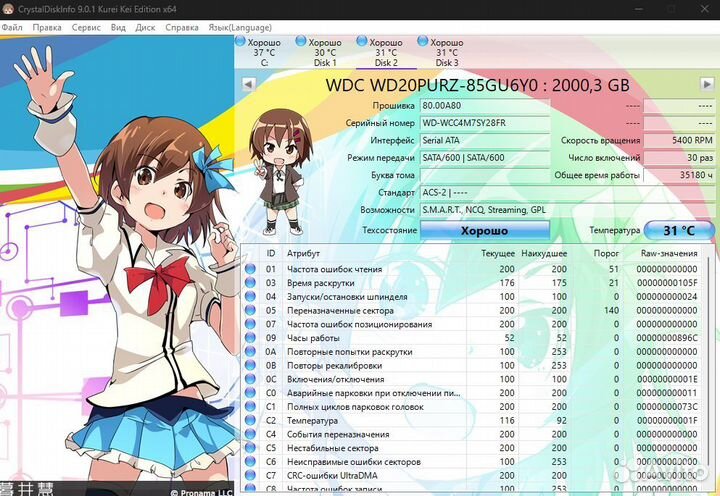Image resolution: width=720 pixels, height=496 pixels.
Task: Click the Хорошо health status button
Action: coord(484,230)
